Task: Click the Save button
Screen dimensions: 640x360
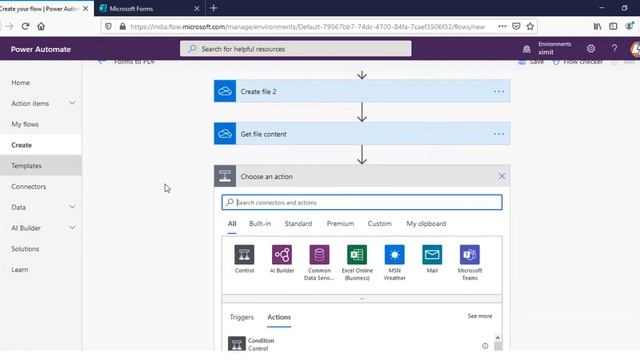Action: click(531, 62)
